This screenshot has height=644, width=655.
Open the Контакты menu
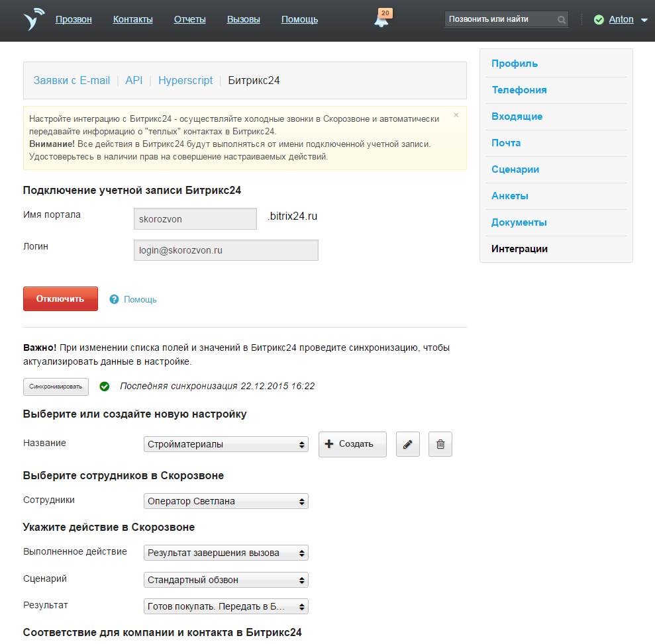(133, 20)
